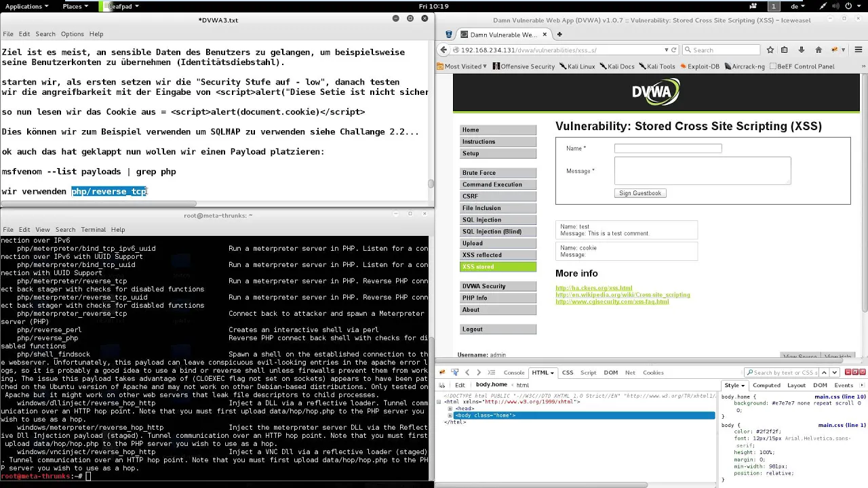Open Firebug in a detached window
This screenshot has height=488, width=868.
pyautogui.click(x=854, y=372)
